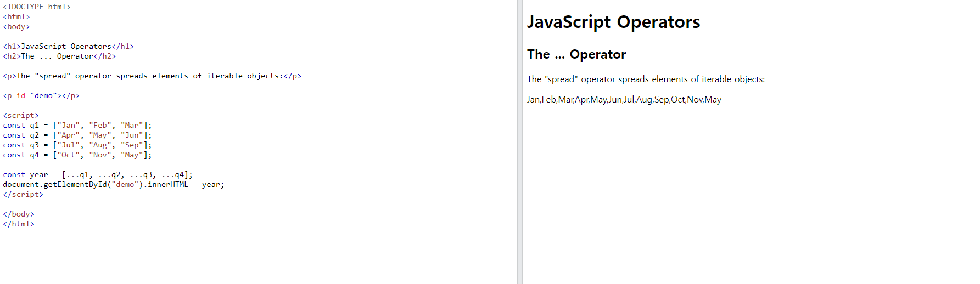Click the rendered months output Jan,Feb,Mar...
The image size is (980, 284).
click(x=624, y=100)
